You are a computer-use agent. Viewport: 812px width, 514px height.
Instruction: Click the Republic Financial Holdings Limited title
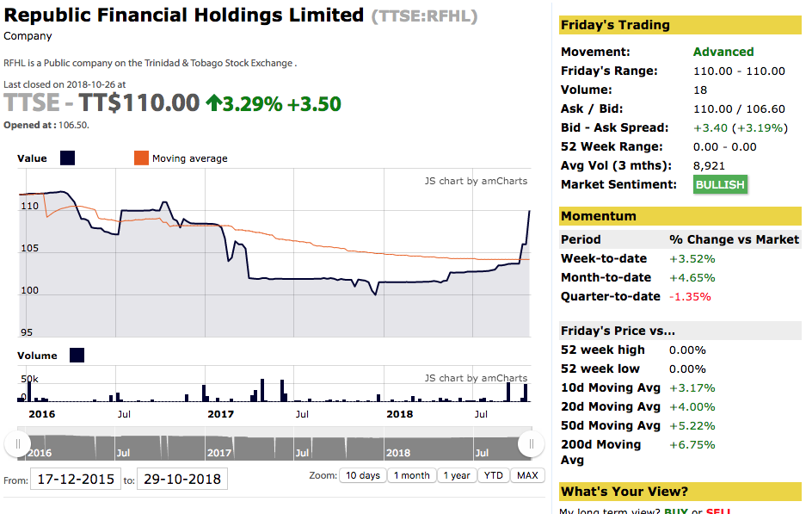tap(184, 15)
